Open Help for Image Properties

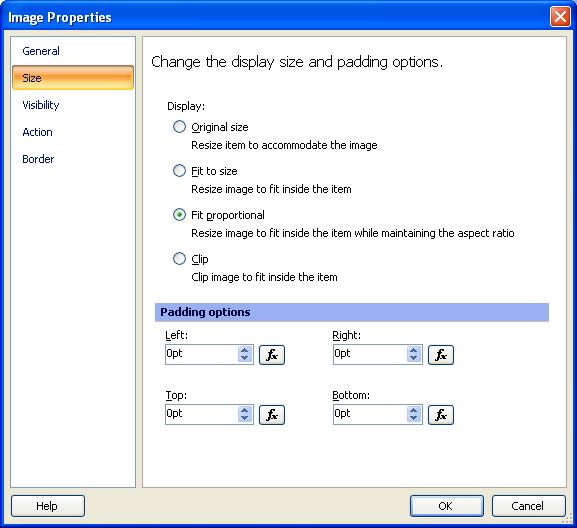[x=48, y=506]
